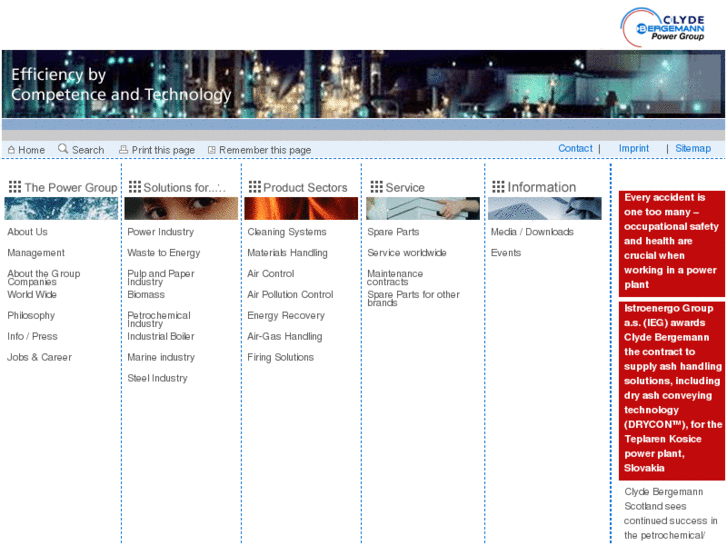Go to Home link text
The height and width of the screenshot is (545, 727).
click(32, 150)
